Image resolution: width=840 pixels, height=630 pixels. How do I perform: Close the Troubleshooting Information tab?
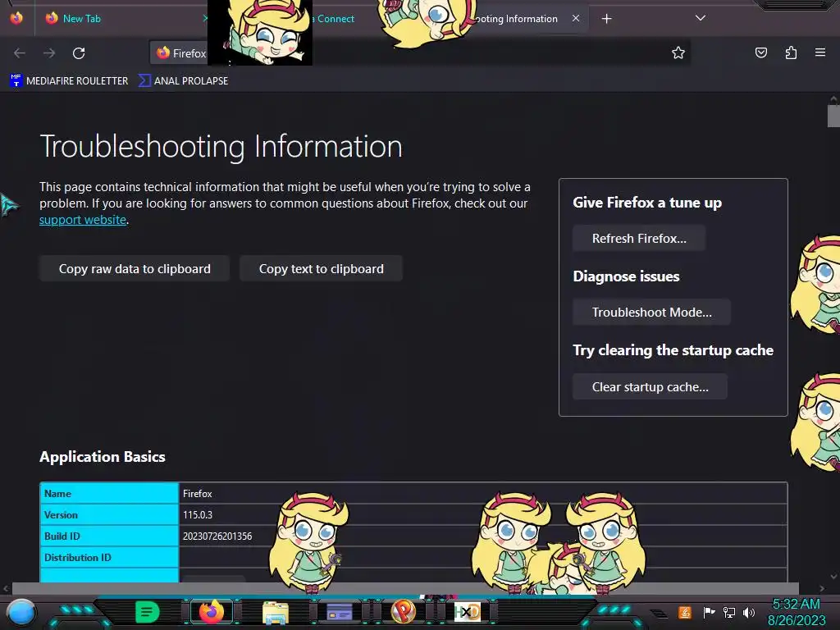576,18
